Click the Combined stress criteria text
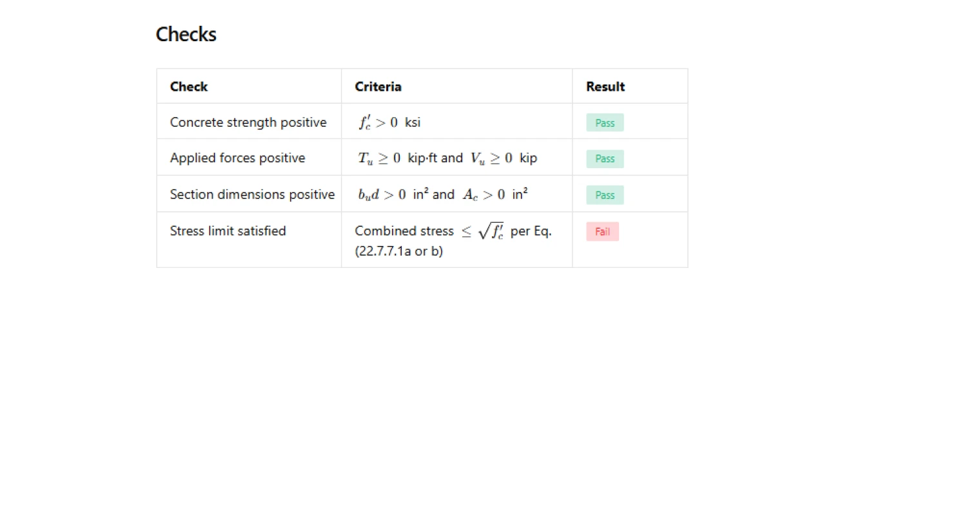The width and height of the screenshot is (980, 514). pos(404,231)
